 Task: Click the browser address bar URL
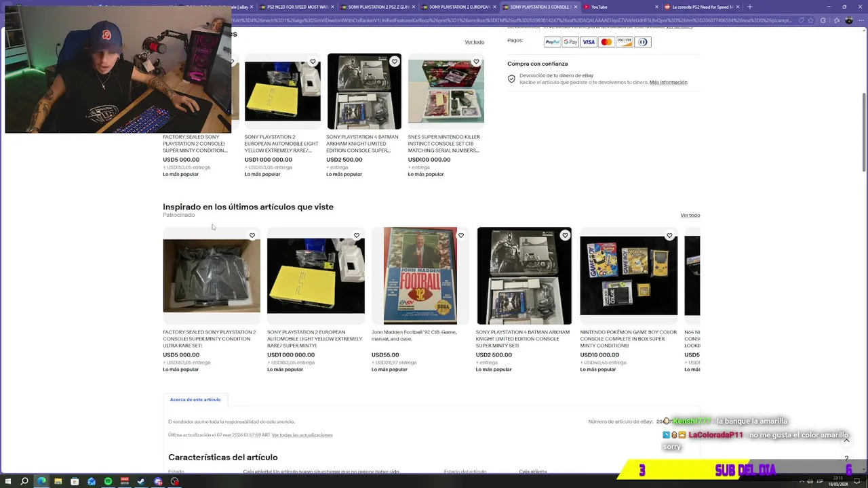point(512,20)
